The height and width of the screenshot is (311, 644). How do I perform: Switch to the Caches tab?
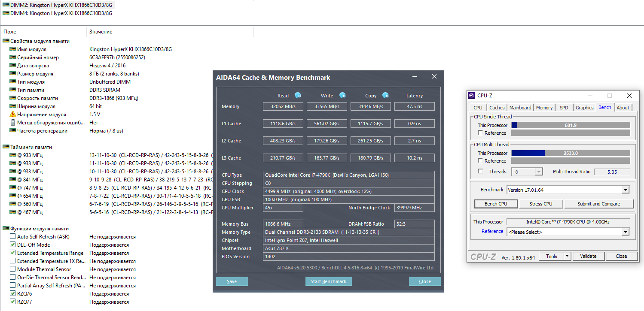(497, 108)
